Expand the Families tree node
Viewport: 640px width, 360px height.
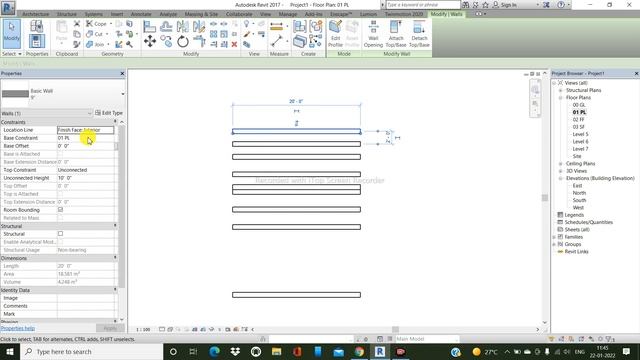[554, 237]
